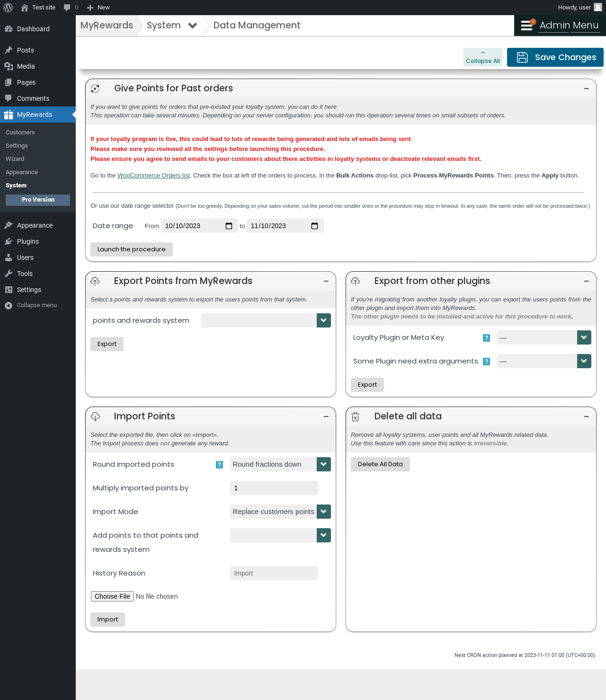Click help icon for extra arguments option
This screenshot has width=606, height=700.
tap(486, 361)
